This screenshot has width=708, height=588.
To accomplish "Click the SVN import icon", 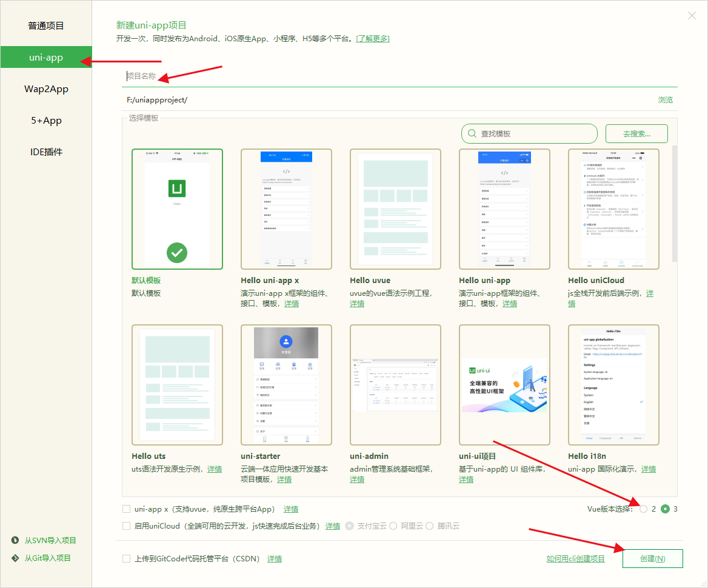I will point(15,540).
